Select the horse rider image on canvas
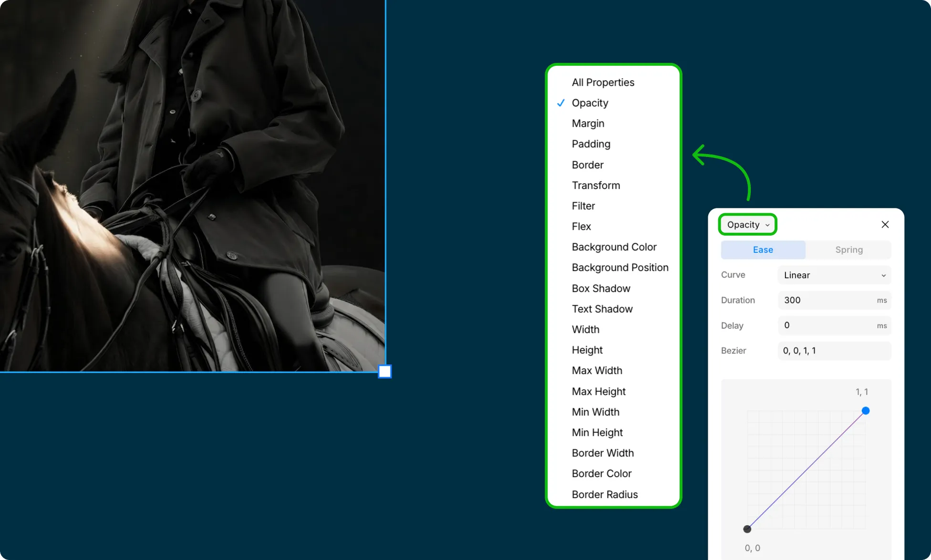This screenshot has width=931, height=560. point(192,186)
